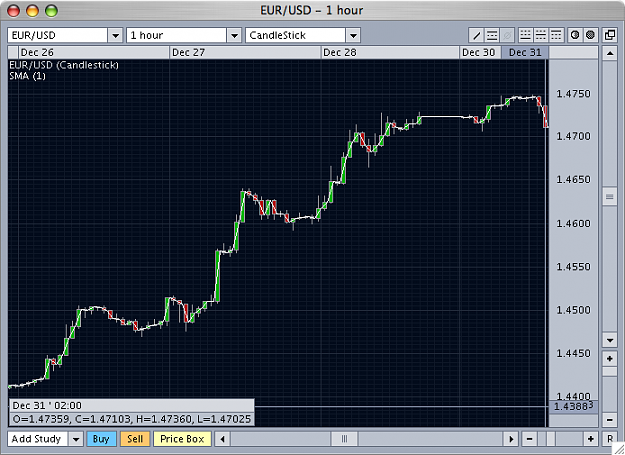Open the EUR/USD symbol dropdown arrow

(x=115, y=35)
